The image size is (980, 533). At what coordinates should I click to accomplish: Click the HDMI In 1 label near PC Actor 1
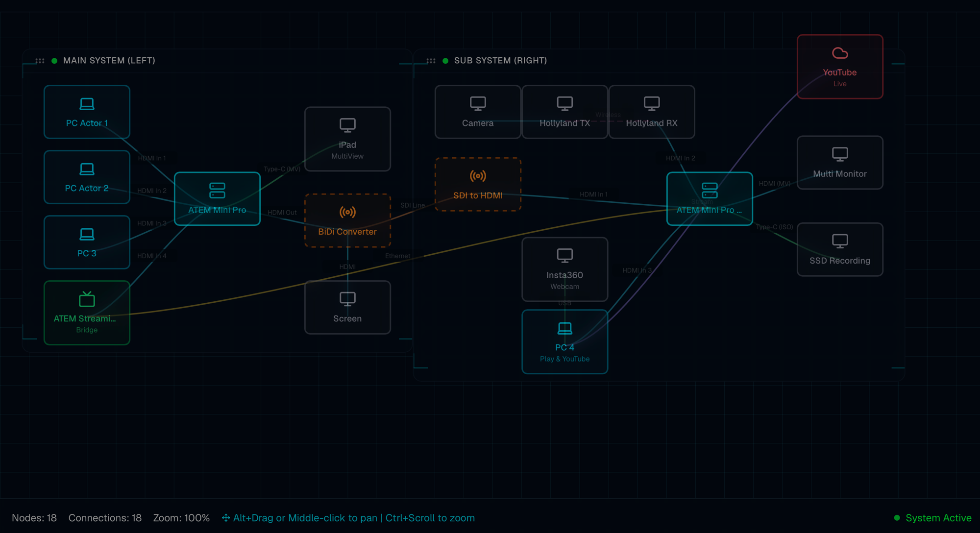pos(152,158)
